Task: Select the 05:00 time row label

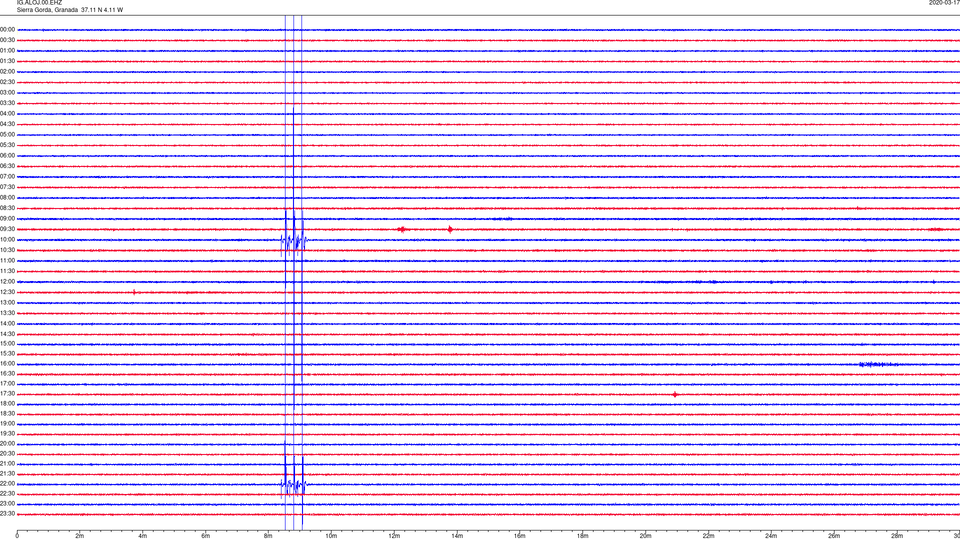Action: click(x=7, y=135)
